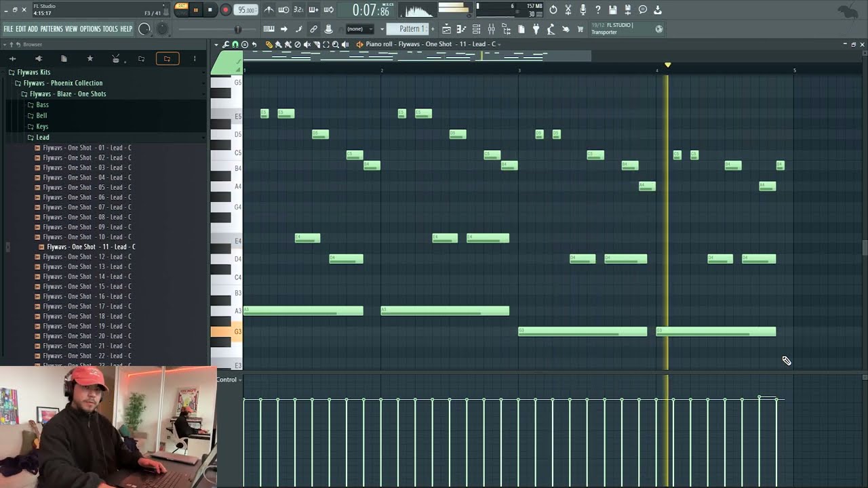
Task: Open the speech bubble info icon
Action: pyautogui.click(x=643, y=9)
